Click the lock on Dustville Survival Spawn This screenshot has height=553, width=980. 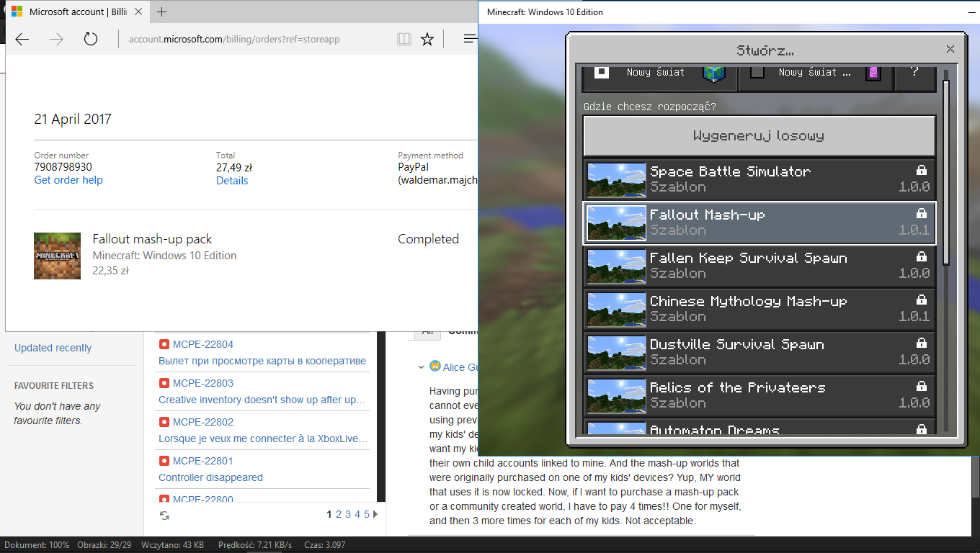coord(921,343)
